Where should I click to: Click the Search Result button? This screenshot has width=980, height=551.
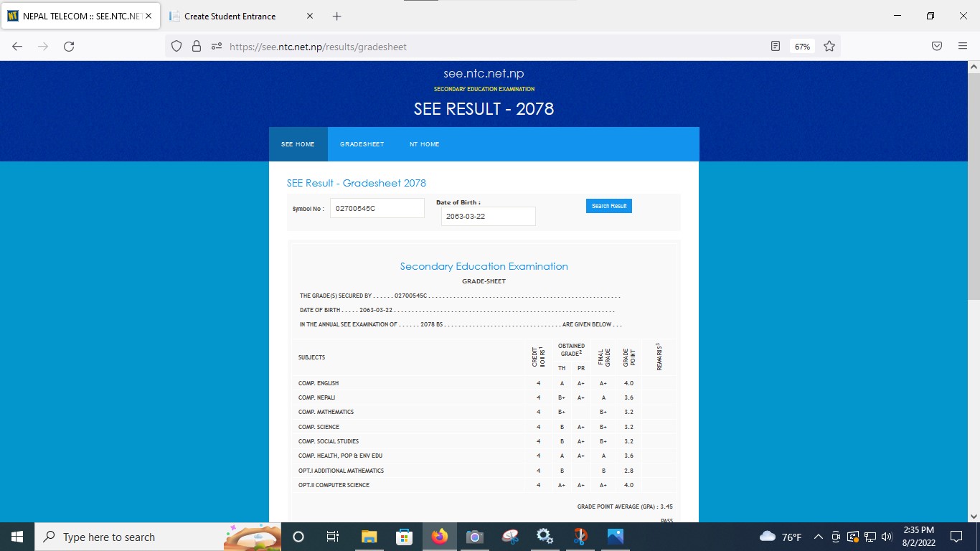pos(608,206)
